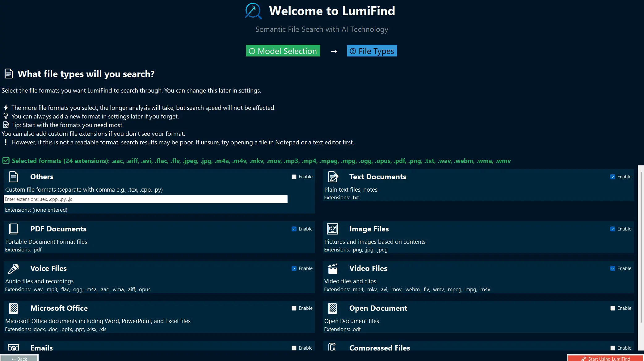This screenshot has width=644, height=361.
Task: Click the Microsoft Office extensions list text
Action: point(56,329)
